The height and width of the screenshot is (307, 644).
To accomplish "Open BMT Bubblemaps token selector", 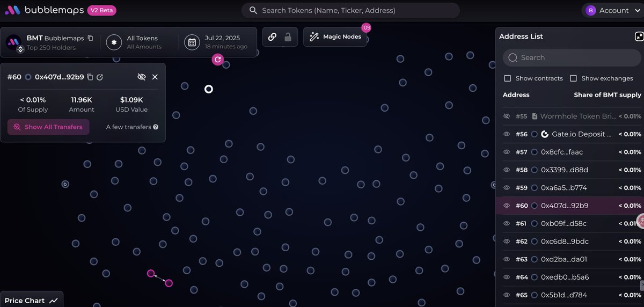I will pos(50,42).
